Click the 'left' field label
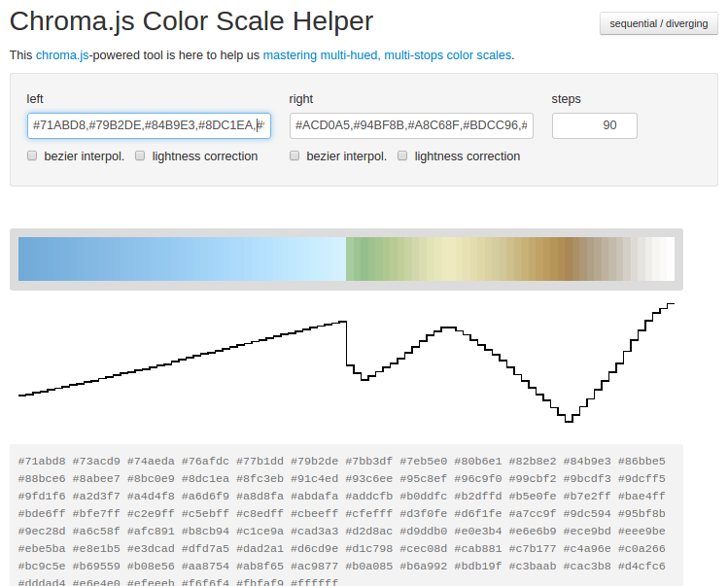 (x=35, y=99)
